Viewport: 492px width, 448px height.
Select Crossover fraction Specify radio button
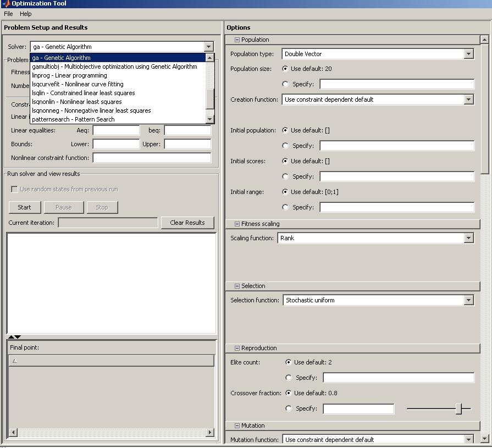(289, 408)
